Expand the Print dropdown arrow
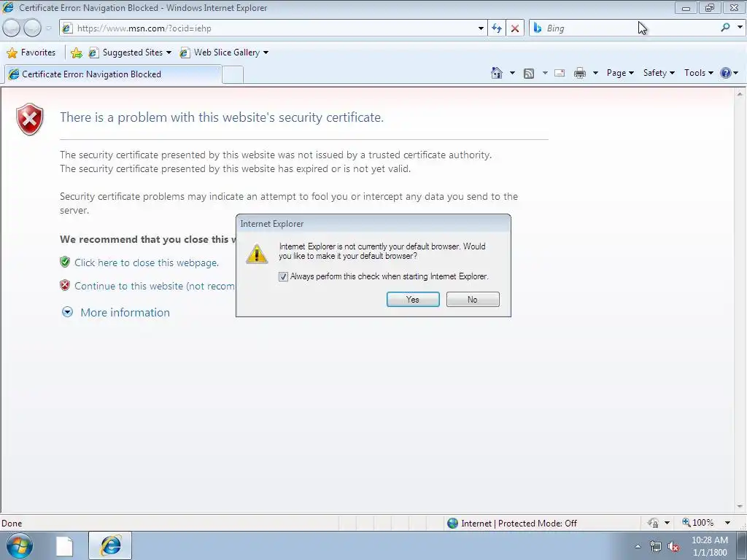747x560 pixels. point(595,73)
